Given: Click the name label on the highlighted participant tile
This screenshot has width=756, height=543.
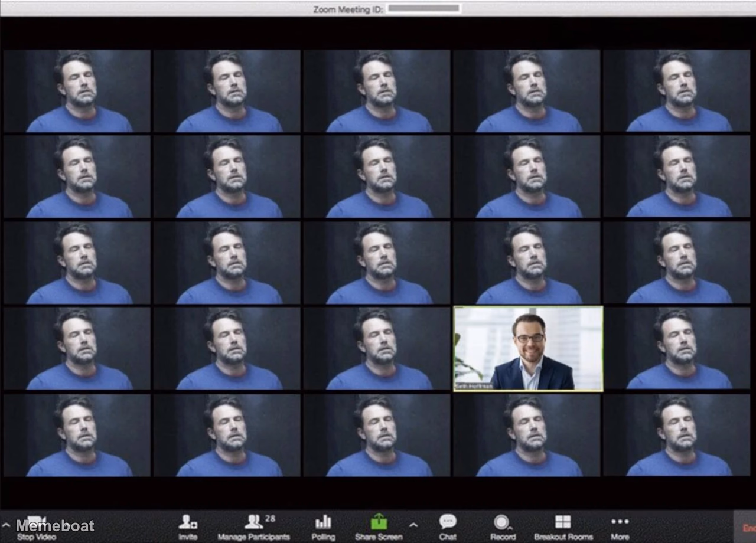Looking at the screenshot, I should (x=474, y=386).
